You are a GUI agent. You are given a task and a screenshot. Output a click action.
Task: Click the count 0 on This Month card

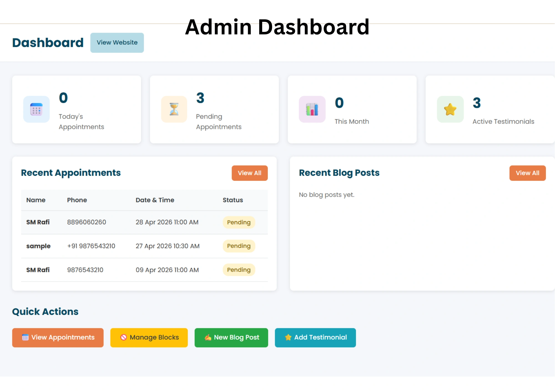coord(339,103)
